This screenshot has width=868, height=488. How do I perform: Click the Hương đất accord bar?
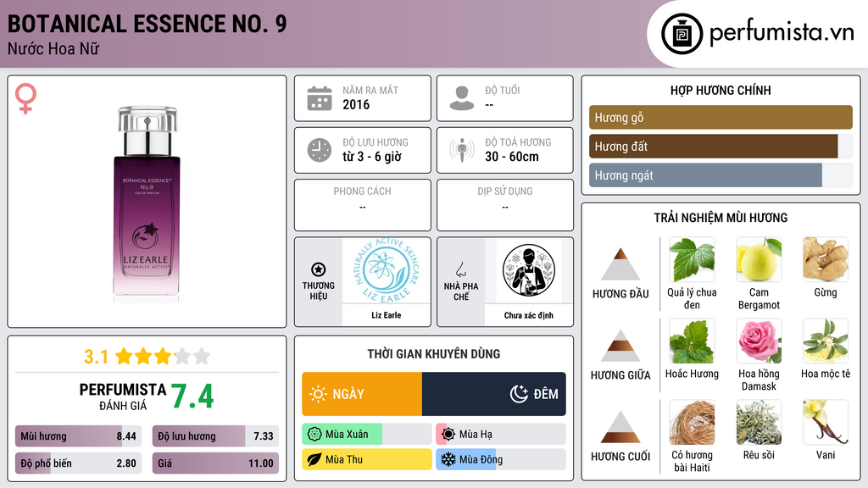coord(721,146)
